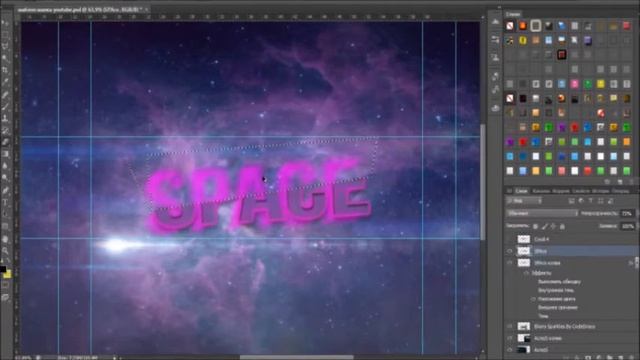Select the Gradient tool
The width and height of the screenshot is (640, 360).
pos(5,154)
